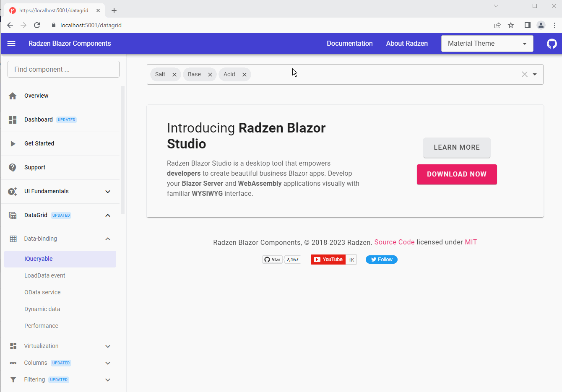
Task: Click the Overview home icon
Action: point(13,96)
